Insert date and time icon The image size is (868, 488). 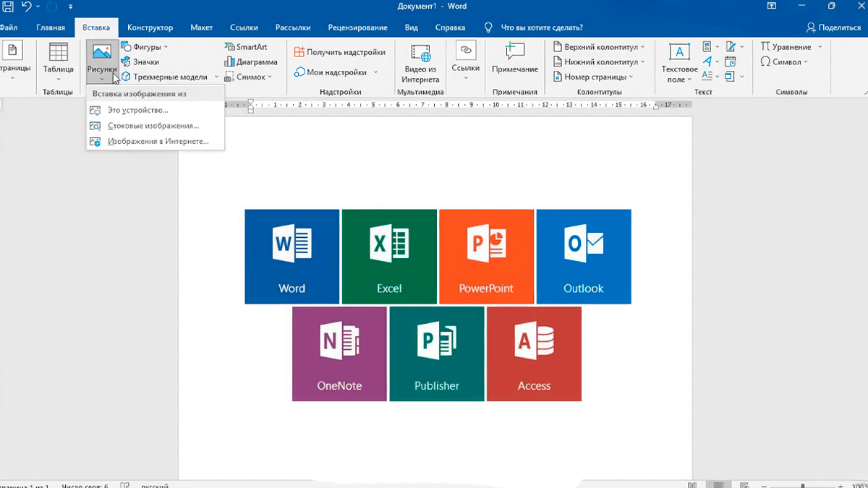point(730,62)
